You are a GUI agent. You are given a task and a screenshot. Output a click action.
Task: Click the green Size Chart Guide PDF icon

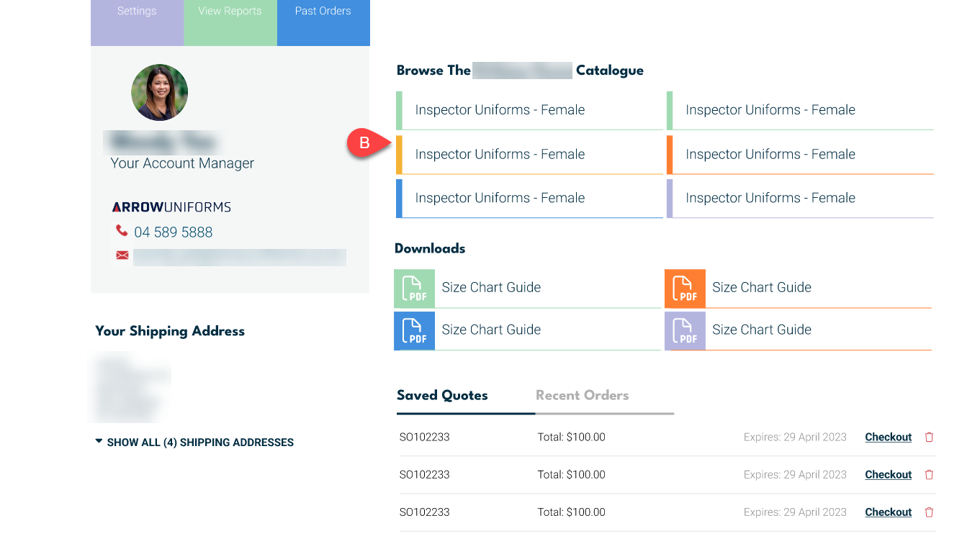click(414, 289)
